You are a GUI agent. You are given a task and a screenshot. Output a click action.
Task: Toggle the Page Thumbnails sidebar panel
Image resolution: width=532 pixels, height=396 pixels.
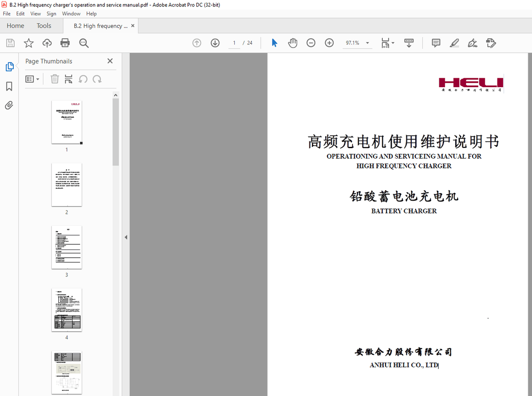(9, 67)
